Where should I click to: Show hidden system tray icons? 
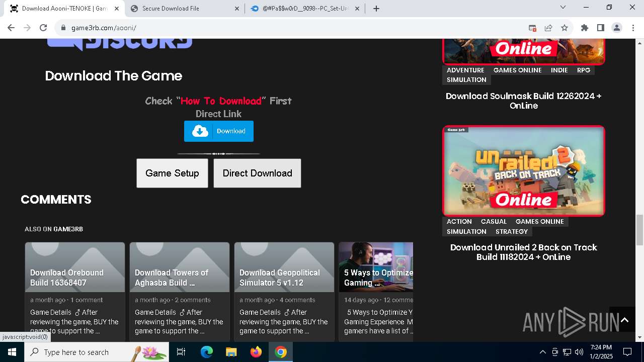pos(542,352)
